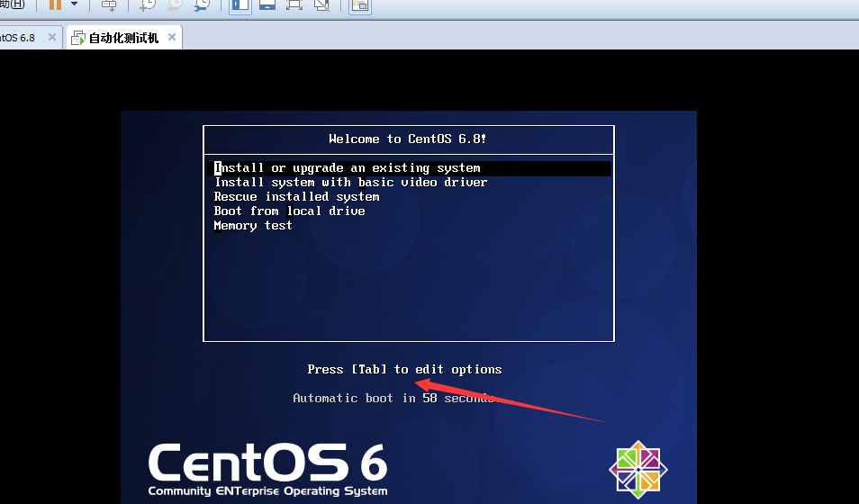Take a snapshot of the virtual machine
Screen dimensions: 859x504
[x=148, y=5]
